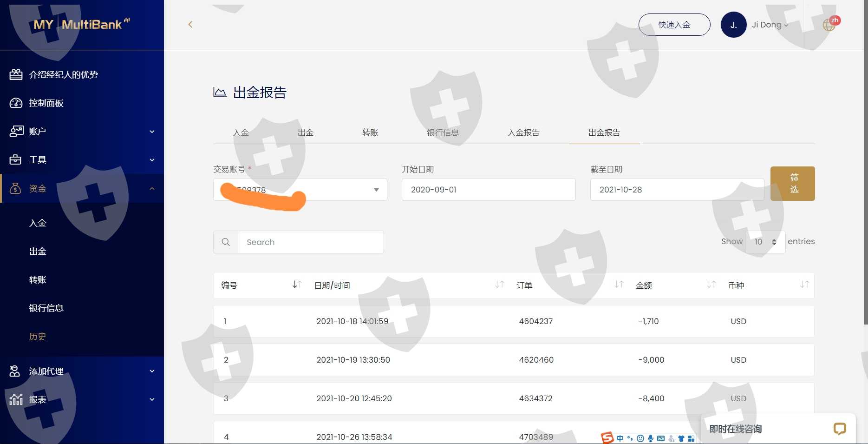
Task: Open the IME skin shirt icon
Action: point(681,438)
